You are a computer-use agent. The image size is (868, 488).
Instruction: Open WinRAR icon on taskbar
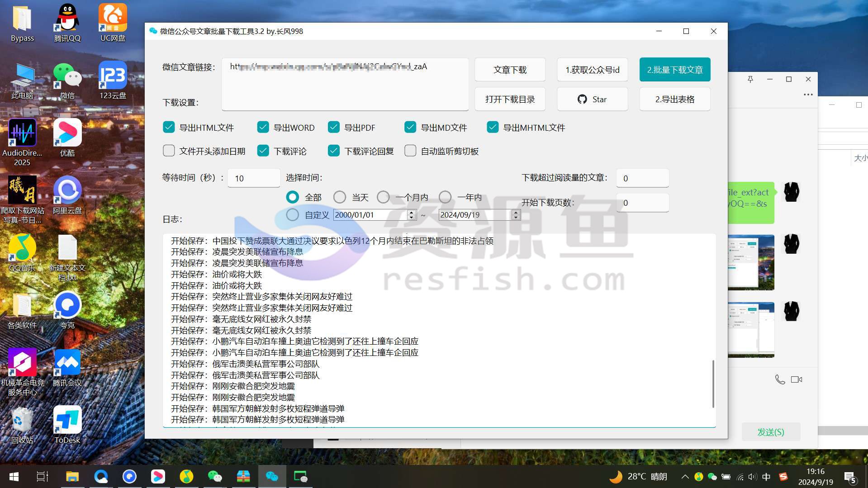point(243,477)
